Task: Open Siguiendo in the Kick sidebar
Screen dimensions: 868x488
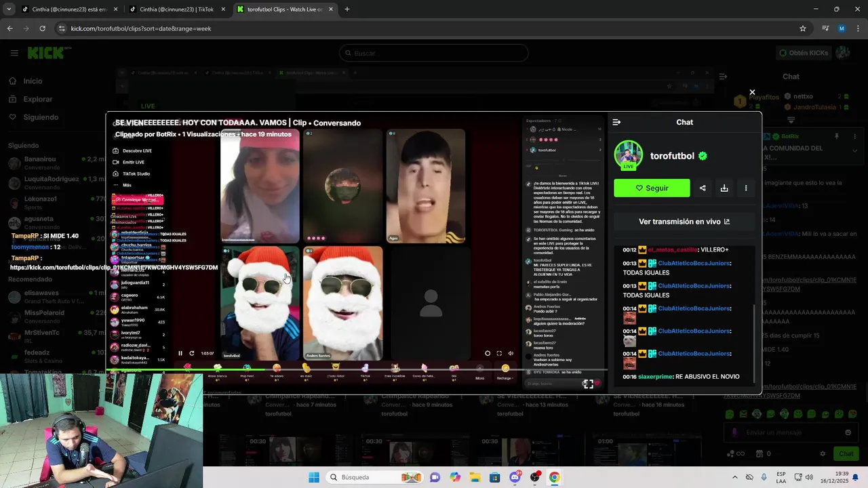Action: pyautogui.click(x=41, y=117)
